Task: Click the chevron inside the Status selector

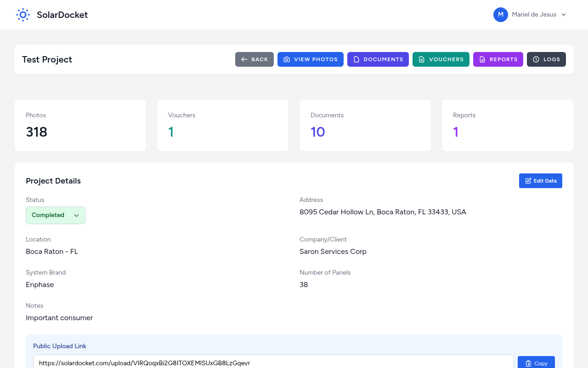Action: coord(76,215)
